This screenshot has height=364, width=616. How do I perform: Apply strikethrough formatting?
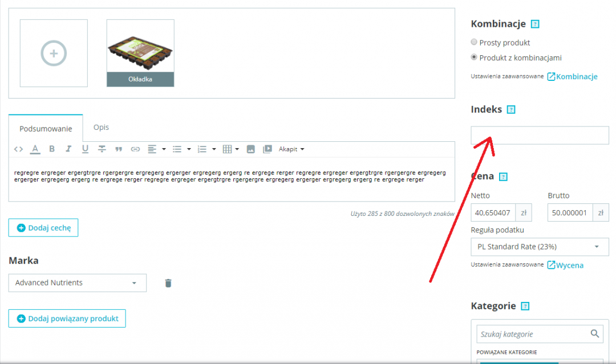click(x=102, y=149)
